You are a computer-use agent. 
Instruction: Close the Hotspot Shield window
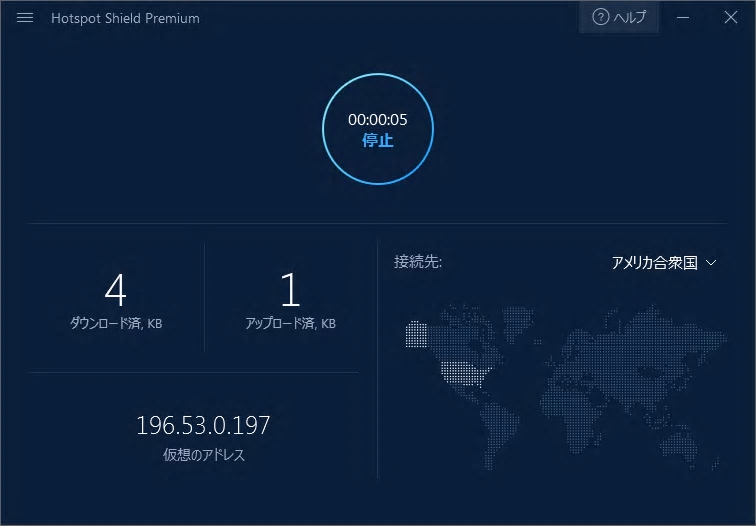pos(730,17)
